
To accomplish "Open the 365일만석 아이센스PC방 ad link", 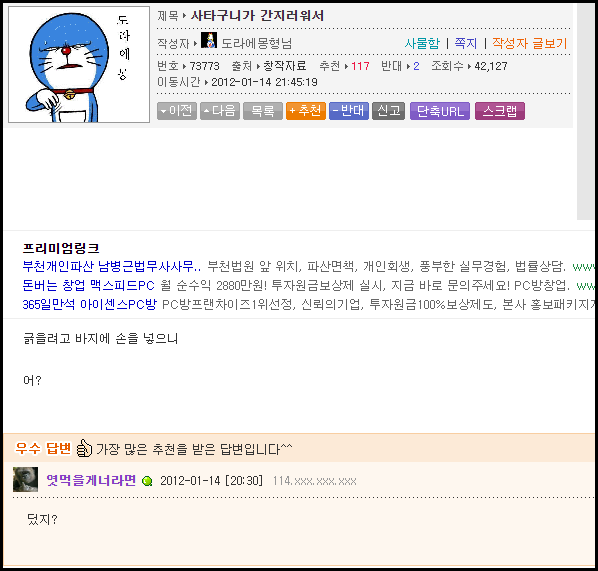I will coord(90,304).
